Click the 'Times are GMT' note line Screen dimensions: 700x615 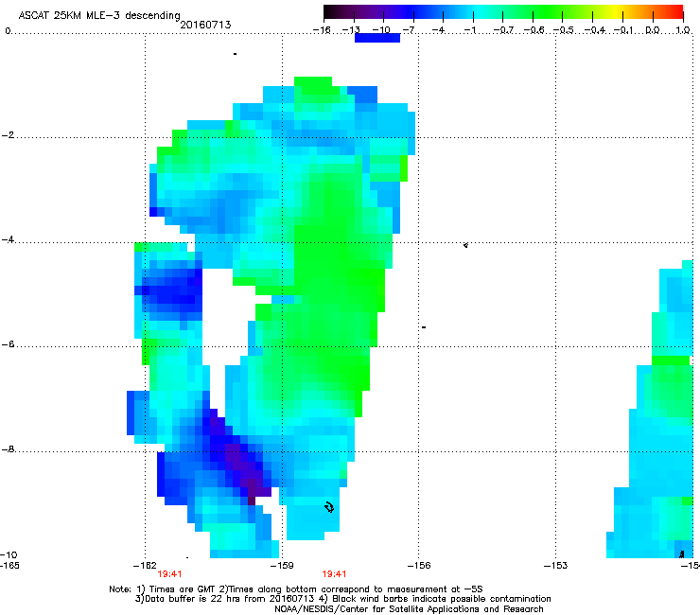click(296, 589)
